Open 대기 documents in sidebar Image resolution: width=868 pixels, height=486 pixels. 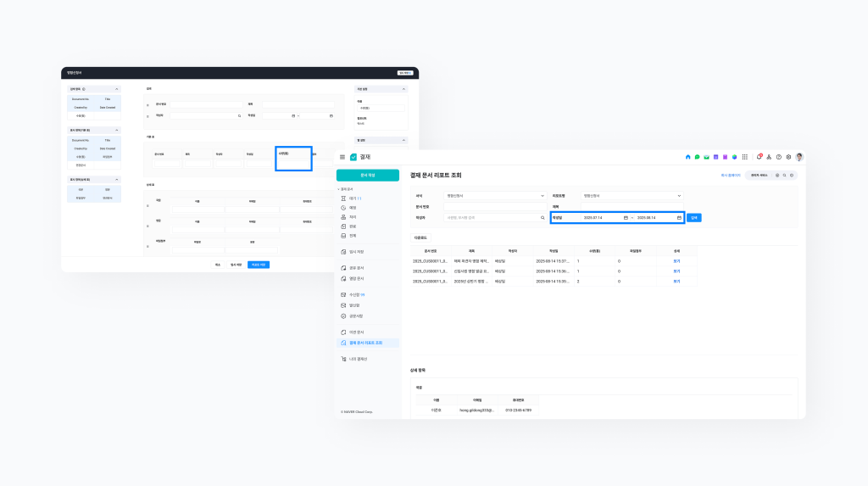coord(354,198)
